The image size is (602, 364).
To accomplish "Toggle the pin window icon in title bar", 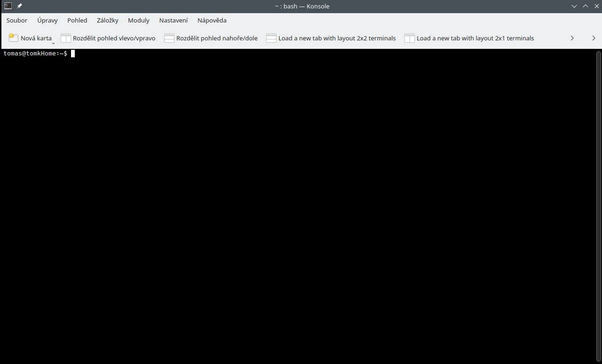I will pos(19,6).
